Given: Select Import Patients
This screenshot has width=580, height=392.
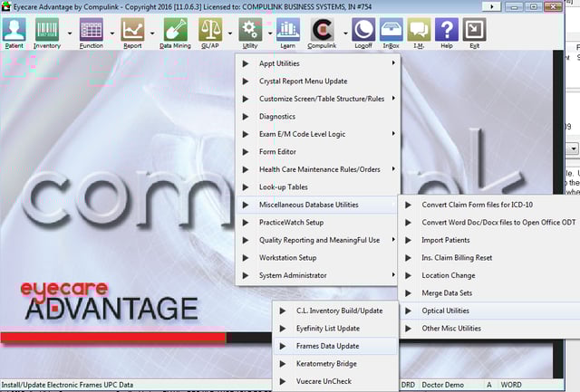Looking at the screenshot, I should 489,240.
